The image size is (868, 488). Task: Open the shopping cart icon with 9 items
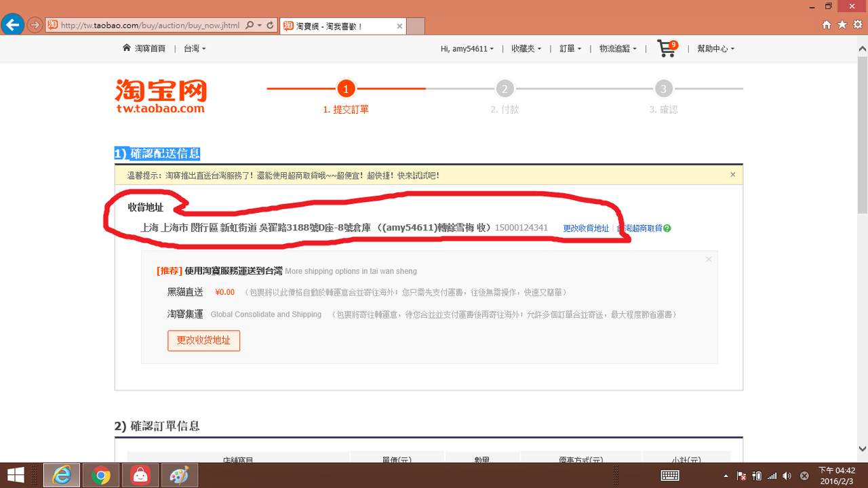click(x=667, y=49)
